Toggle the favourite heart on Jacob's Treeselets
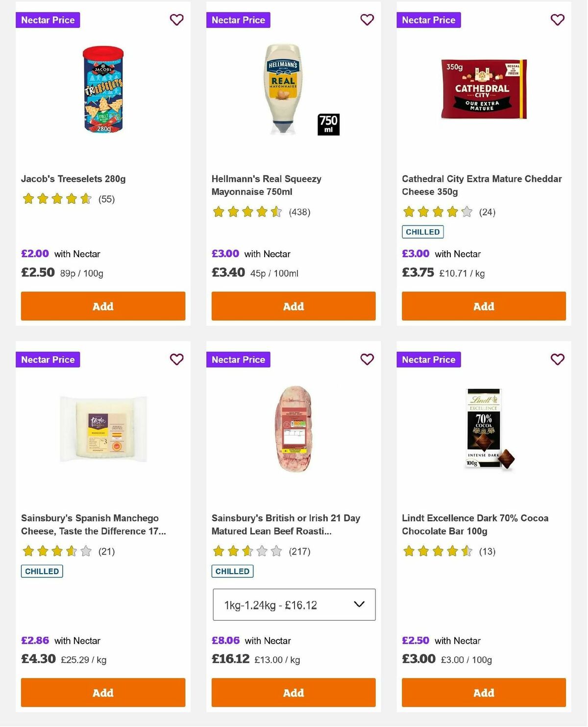Viewport: 588px width, 727px height. click(x=176, y=20)
